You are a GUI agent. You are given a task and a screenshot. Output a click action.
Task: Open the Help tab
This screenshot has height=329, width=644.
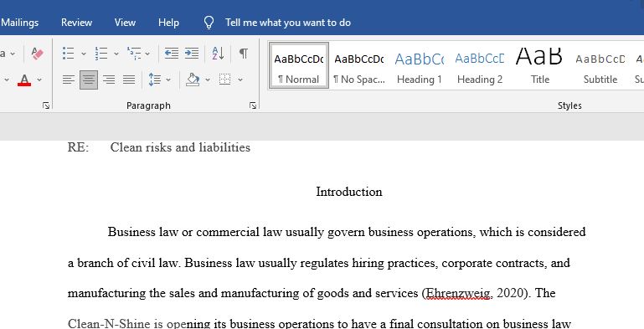point(168,23)
